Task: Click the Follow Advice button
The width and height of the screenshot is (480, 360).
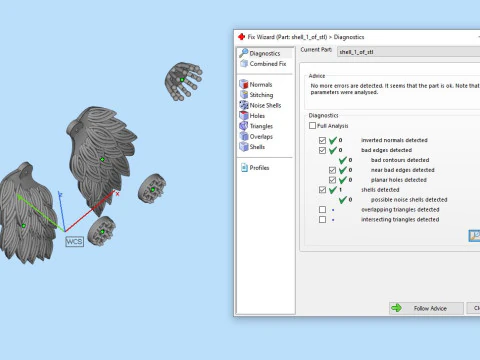Action: coord(426,308)
